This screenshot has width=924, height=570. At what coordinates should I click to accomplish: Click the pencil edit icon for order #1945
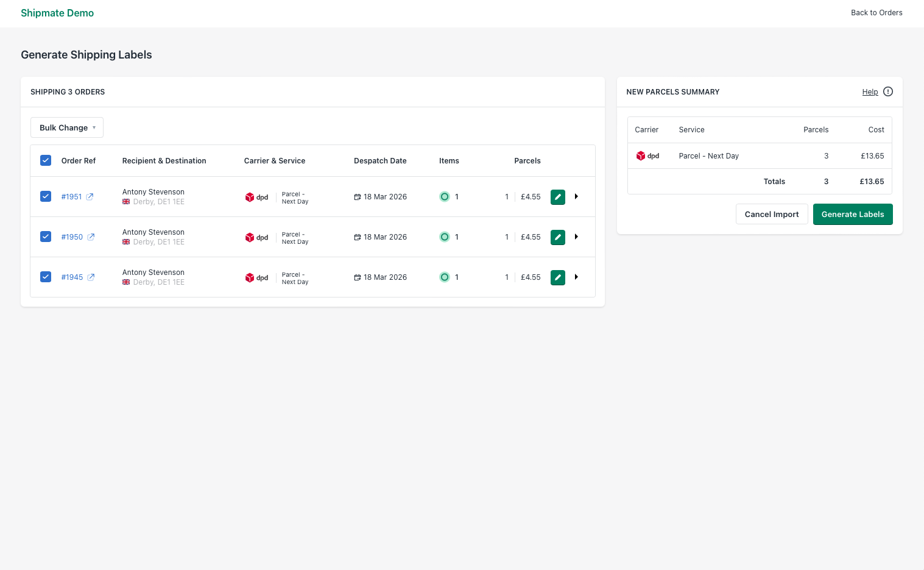click(x=557, y=277)
